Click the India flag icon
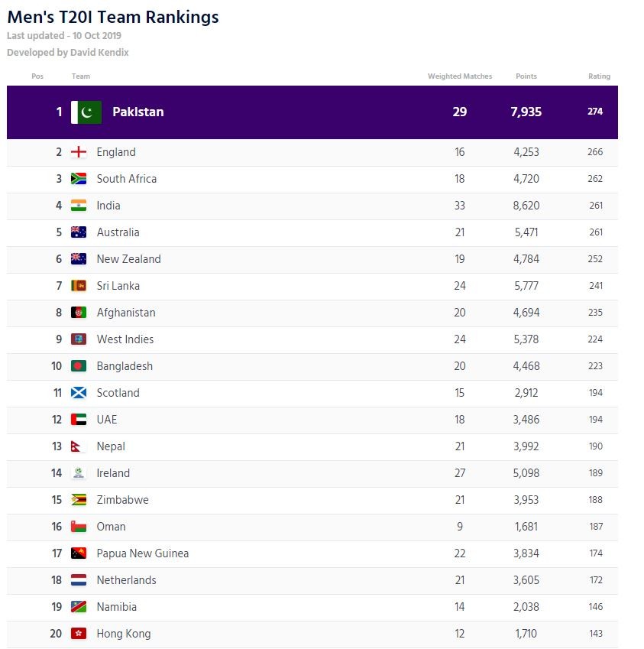644x649 pixels. pos(79,206)
